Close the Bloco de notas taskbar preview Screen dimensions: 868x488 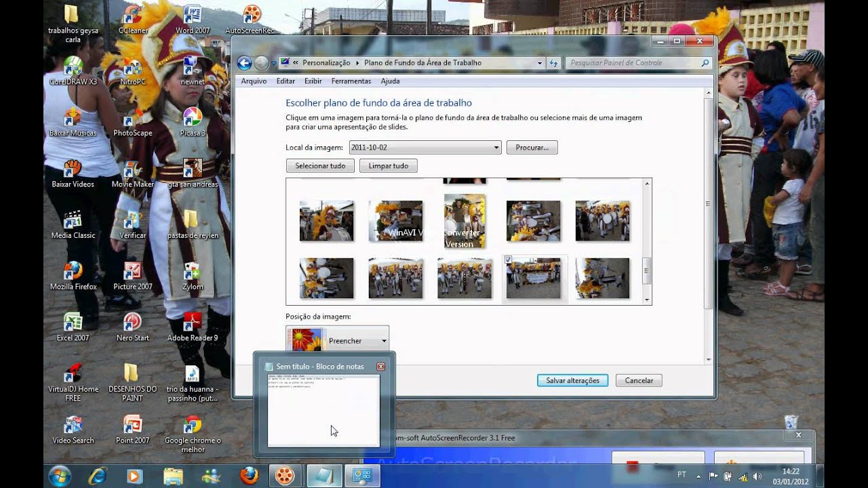[380, 367]
